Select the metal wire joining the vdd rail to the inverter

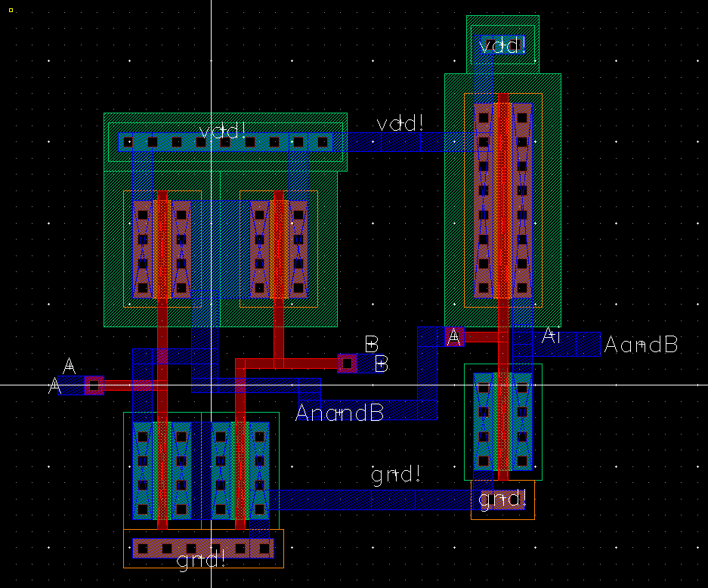click(403, 142)
